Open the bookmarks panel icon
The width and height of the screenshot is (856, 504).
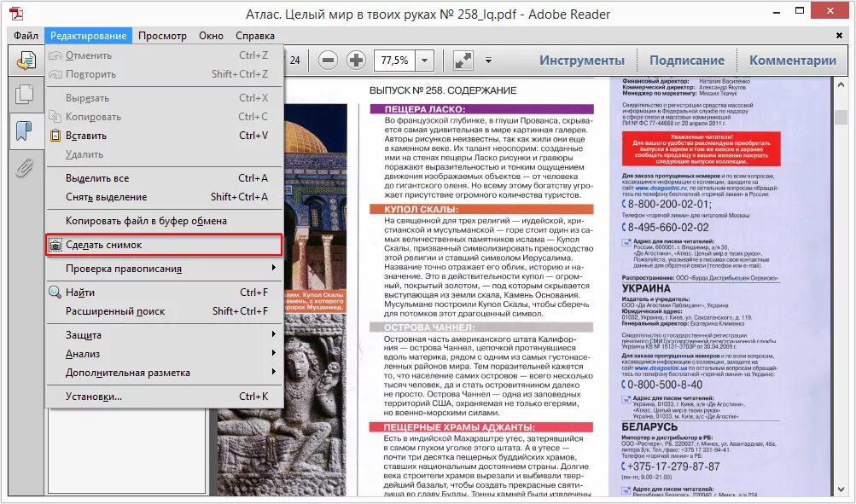click(24, 131)
